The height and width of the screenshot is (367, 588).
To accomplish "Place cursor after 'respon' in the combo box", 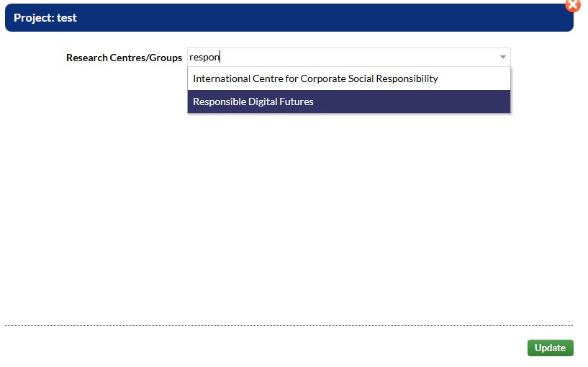I will 220,57.
